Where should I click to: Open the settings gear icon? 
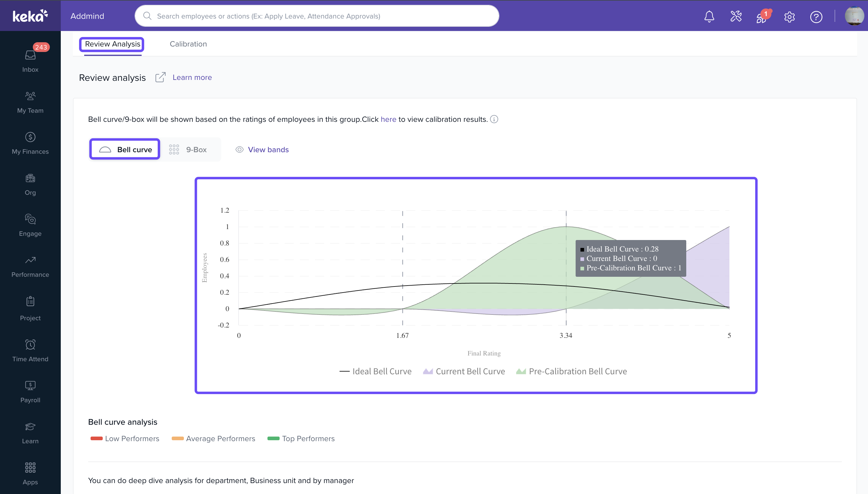coord(789,16)
